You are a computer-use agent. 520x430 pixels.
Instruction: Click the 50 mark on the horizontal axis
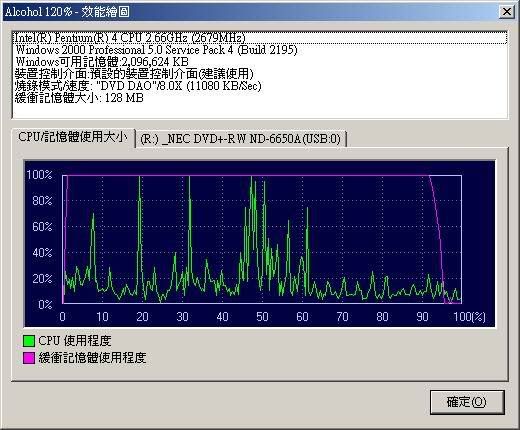click(x=262, y=316)
